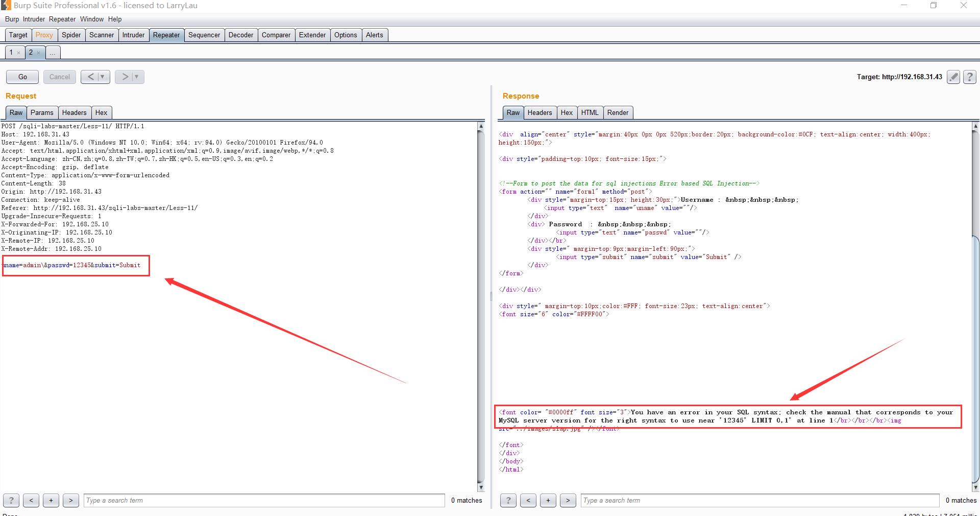
Task: Click the Burp Suite lightning logo icon
Action: click(x=6, y=5)
